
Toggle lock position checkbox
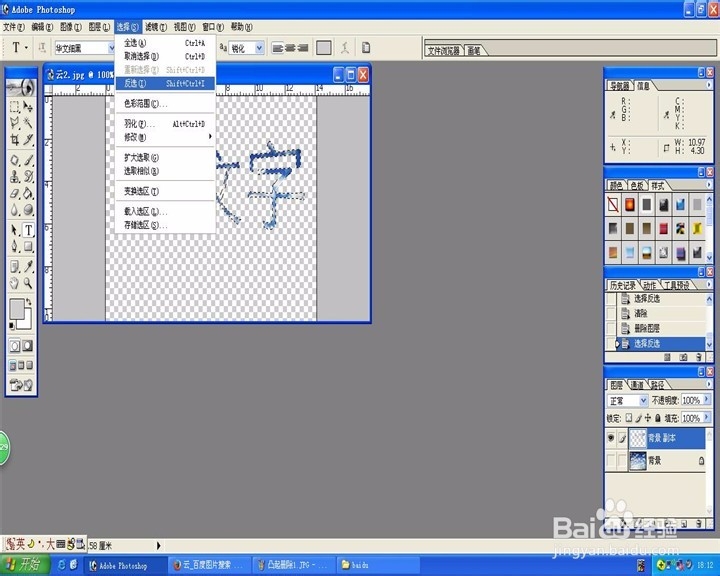pos(648,418)
